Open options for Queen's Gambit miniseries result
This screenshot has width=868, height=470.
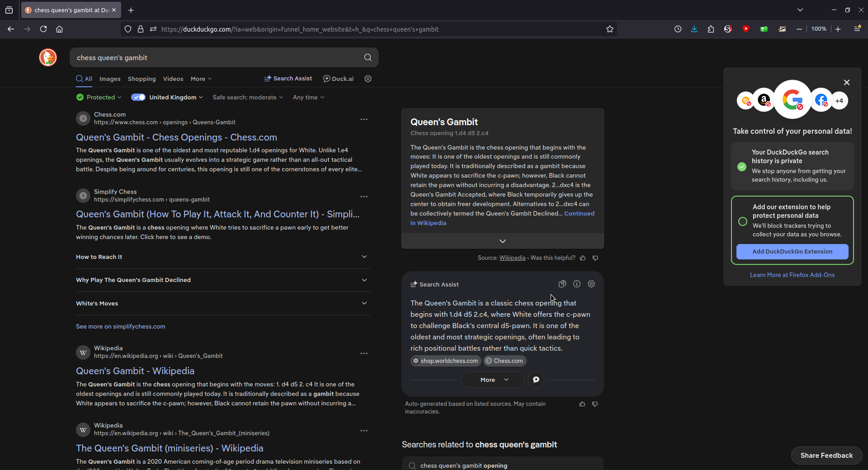[364, 431]
